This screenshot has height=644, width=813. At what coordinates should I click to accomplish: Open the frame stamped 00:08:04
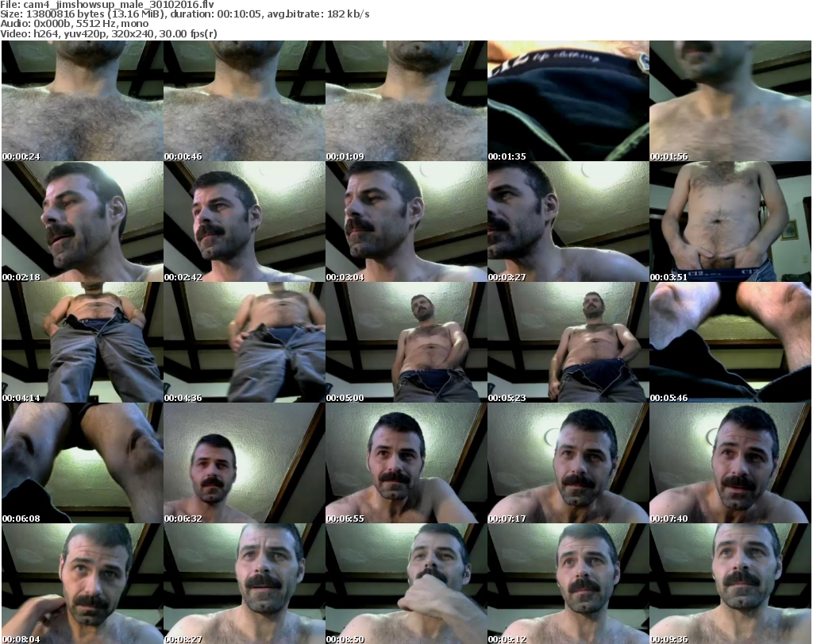pyautogui.click(x=83, y=584)
